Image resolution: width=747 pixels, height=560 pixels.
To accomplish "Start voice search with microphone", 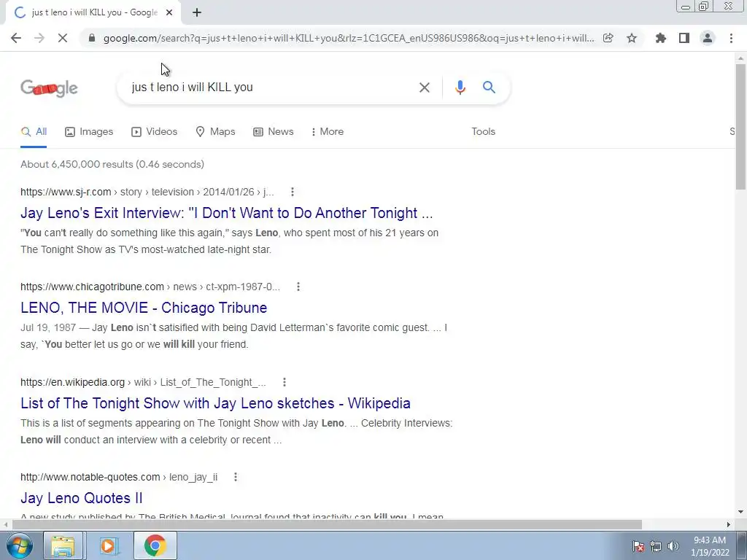I will [x=460, y=87].
